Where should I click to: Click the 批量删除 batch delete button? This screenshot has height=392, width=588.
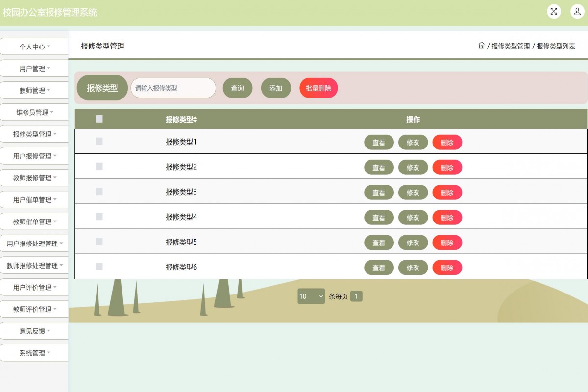(318, 88)
